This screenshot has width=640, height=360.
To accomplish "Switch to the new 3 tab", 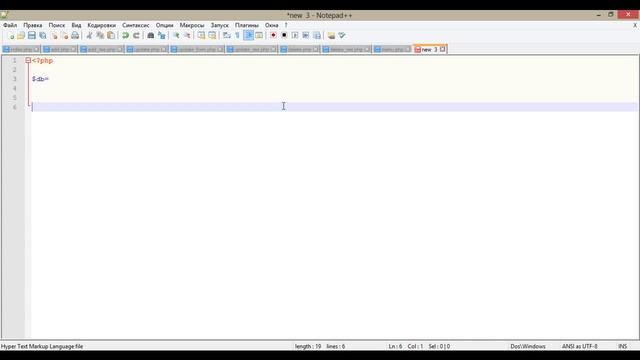I will pyautogui.click(x=429, y=49).
